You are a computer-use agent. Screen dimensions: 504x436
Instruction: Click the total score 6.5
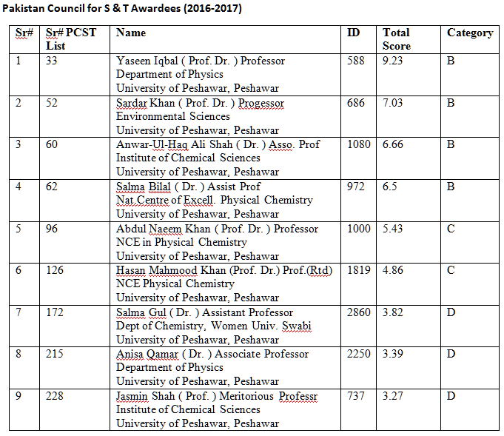[x=389, y=186]
